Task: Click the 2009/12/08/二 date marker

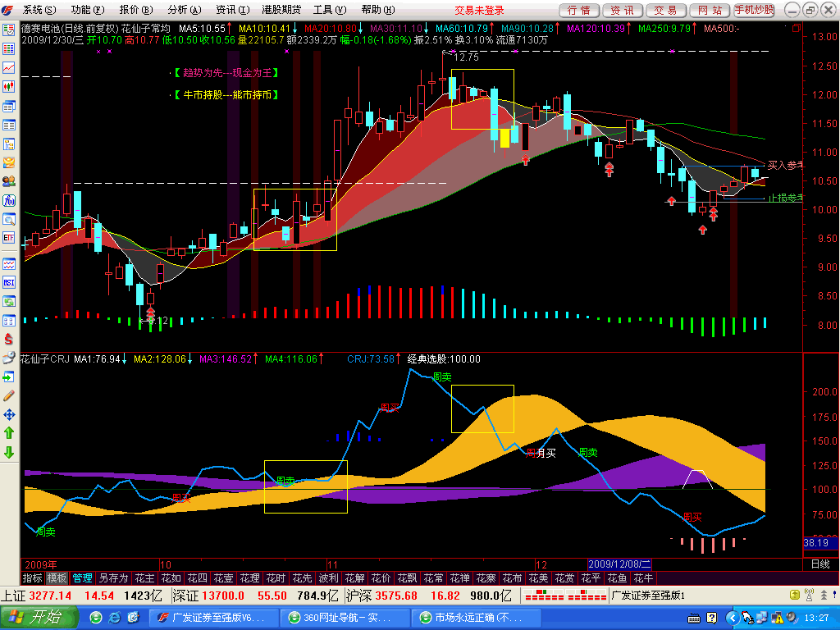Action: (619, 564)
